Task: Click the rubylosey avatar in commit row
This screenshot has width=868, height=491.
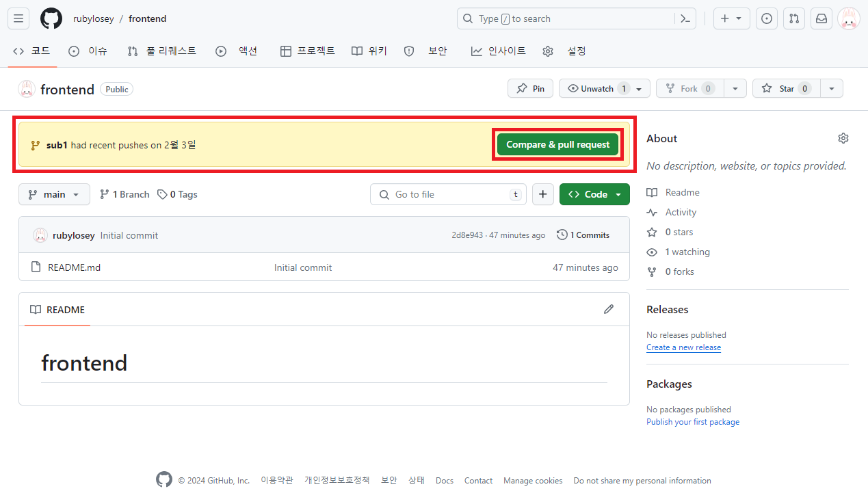Action: pos(40,235)
